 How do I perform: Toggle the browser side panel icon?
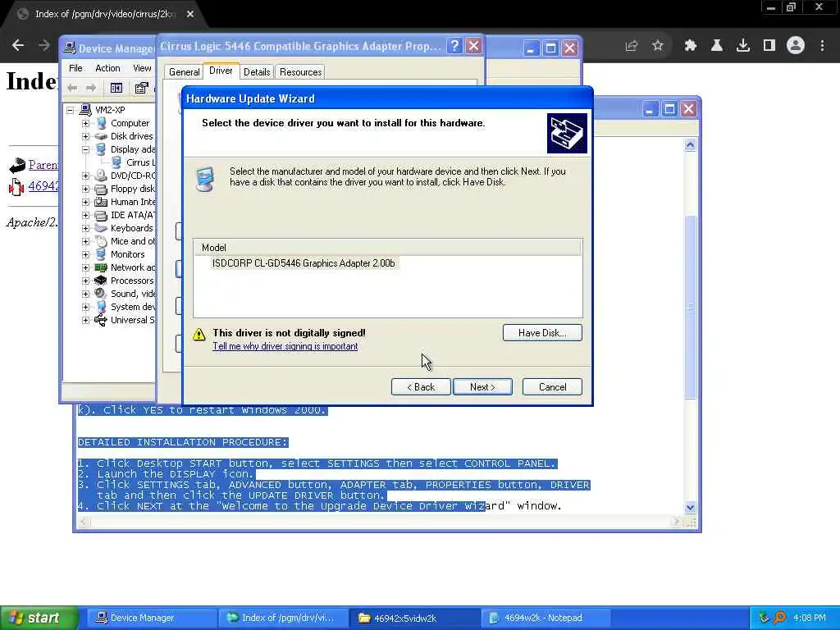(x=769, y=46)
